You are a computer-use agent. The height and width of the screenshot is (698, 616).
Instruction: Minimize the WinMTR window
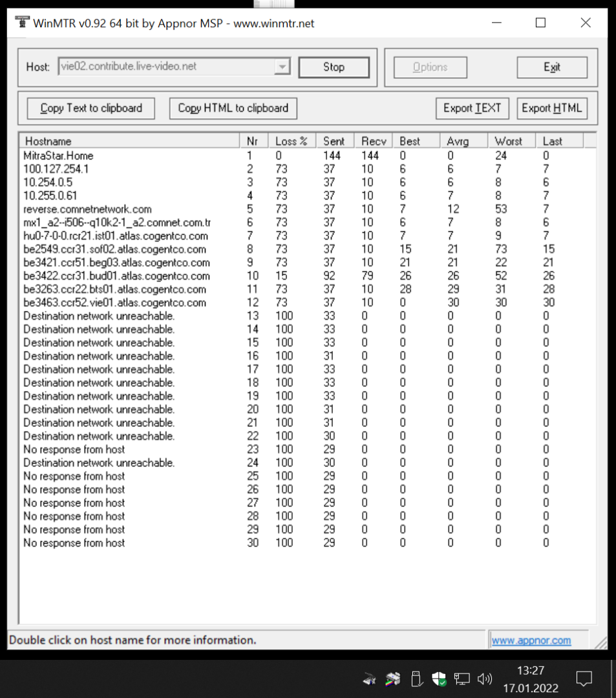tap(496, 23)
